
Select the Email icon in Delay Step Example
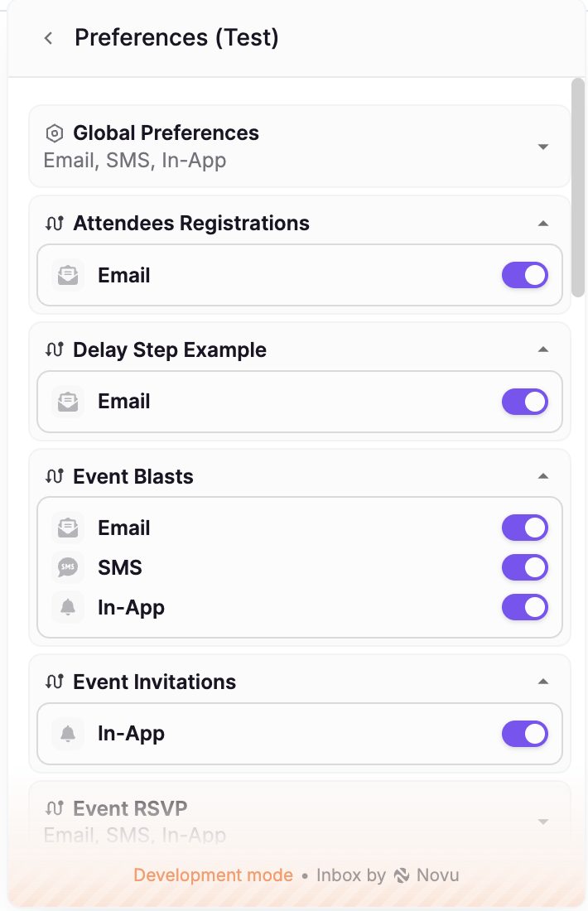[x=67, y=402]
